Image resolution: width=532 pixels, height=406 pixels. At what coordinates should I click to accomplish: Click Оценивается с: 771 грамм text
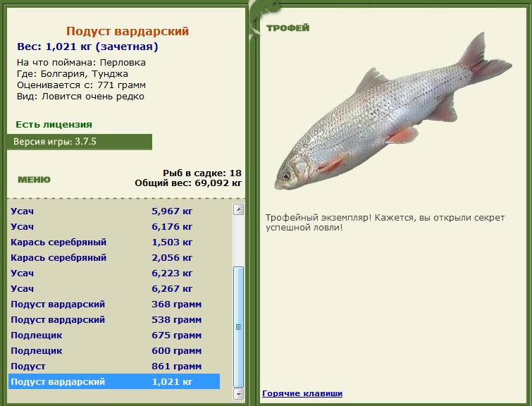(81, 85)
